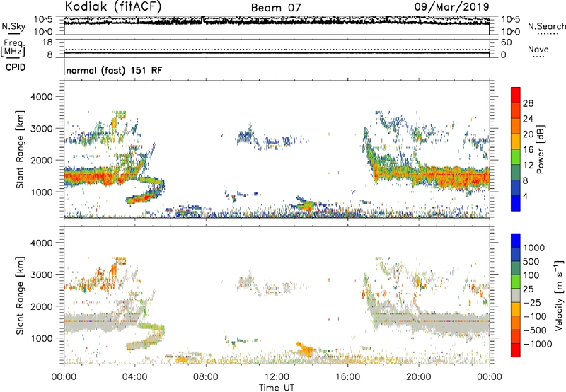Click the '28' tick on the power colorbar
This screenshot has width=566, height=392.
528,103
